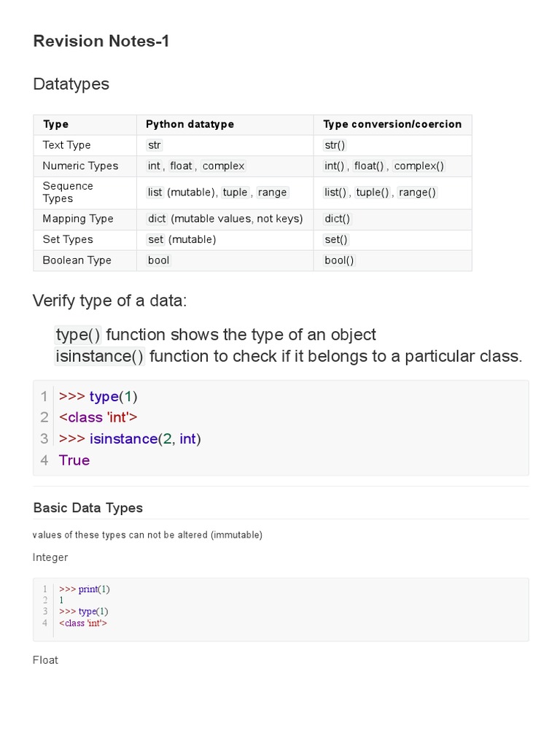The height and width of the screenshot is (747, 560).
Task: Click the "Verify type of a data:" heading
Action: coord(114,301)
